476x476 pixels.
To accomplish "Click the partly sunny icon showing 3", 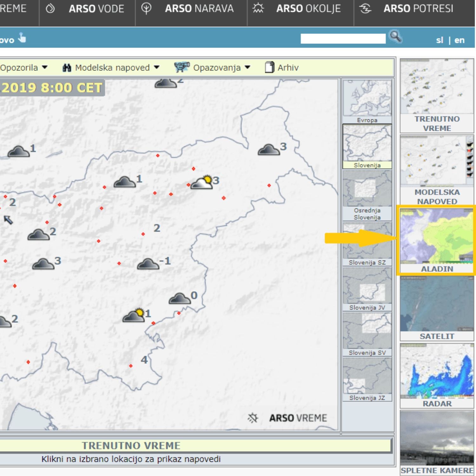I will click(202, 182).
